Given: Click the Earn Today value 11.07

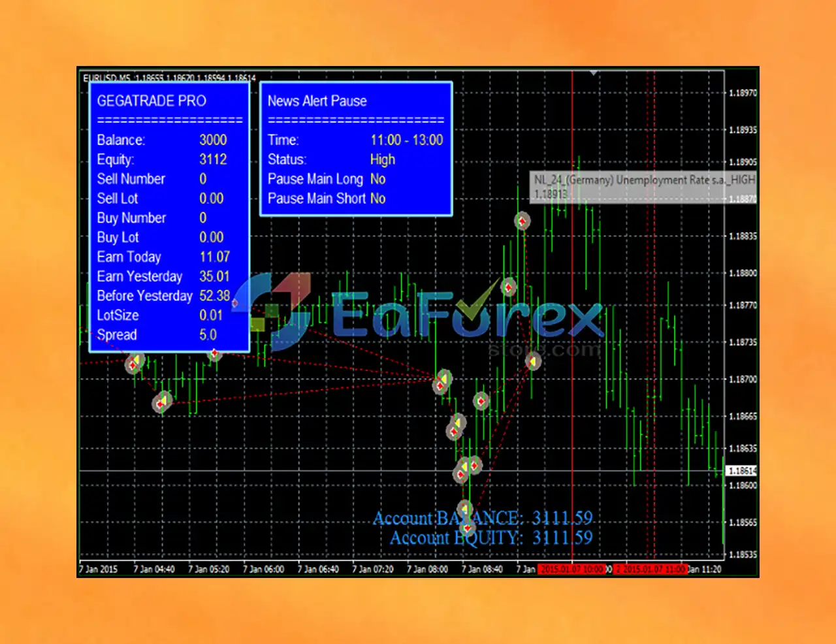Looking at the screenshot, I should (215, 257).
